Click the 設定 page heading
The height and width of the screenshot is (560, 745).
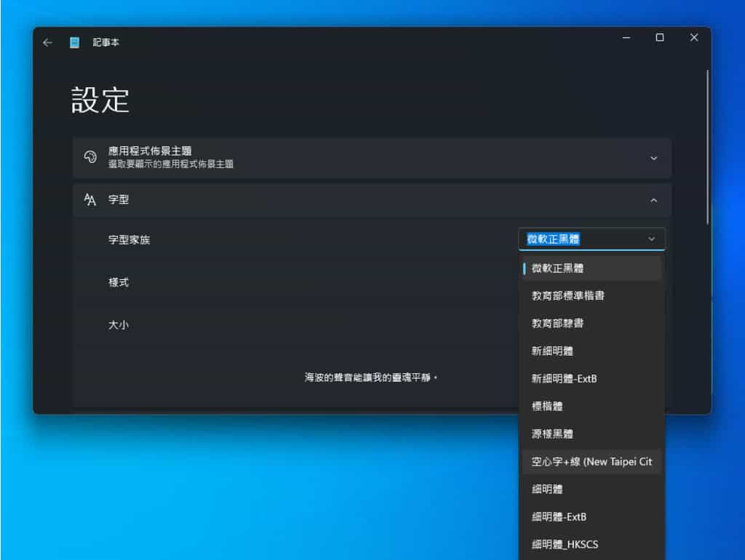100,100
